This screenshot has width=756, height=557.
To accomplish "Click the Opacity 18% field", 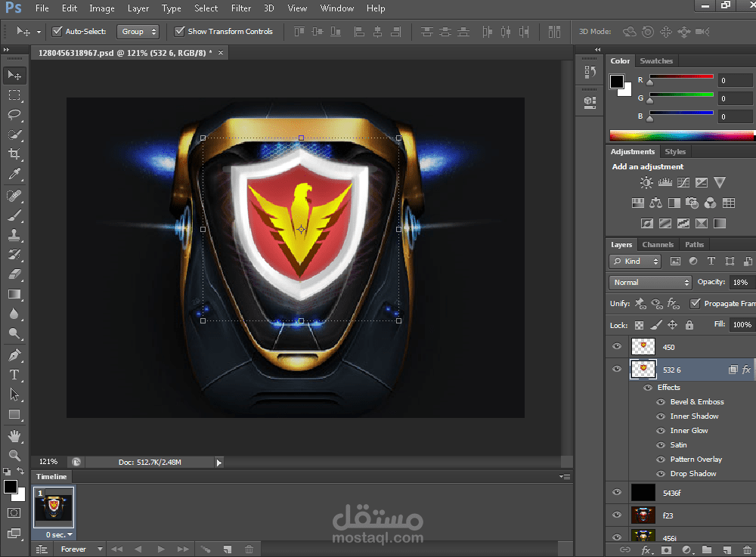I will click(x=741, y=283).
